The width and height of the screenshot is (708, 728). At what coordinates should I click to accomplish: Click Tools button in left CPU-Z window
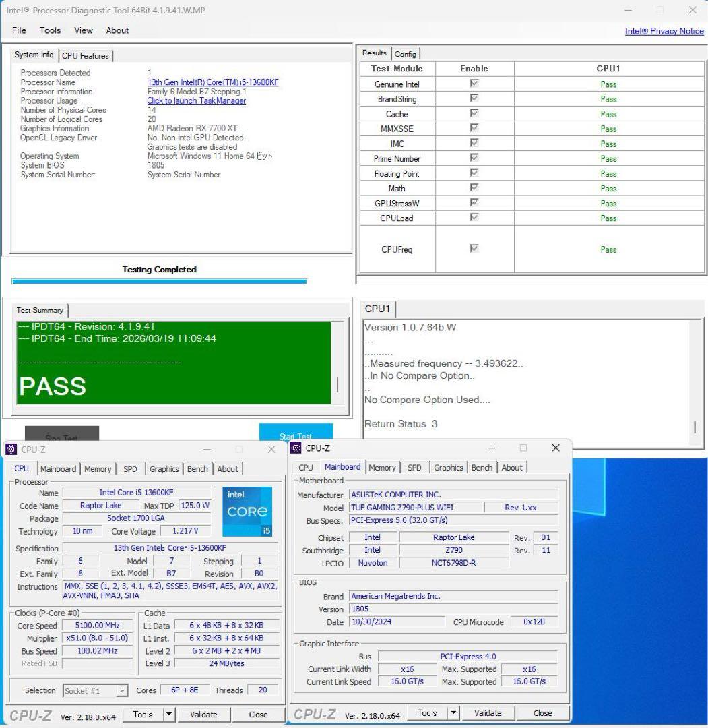143,714
